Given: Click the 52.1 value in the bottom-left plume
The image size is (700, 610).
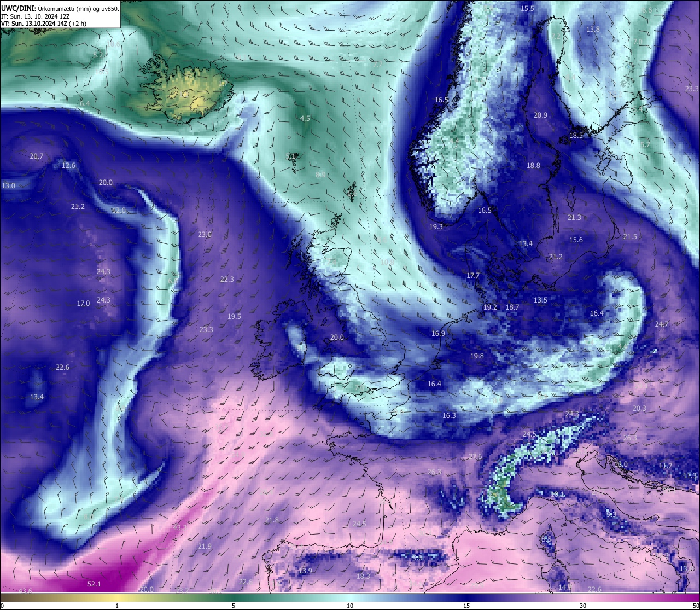Looking at the screenshot, I should [x=94, y=584].
